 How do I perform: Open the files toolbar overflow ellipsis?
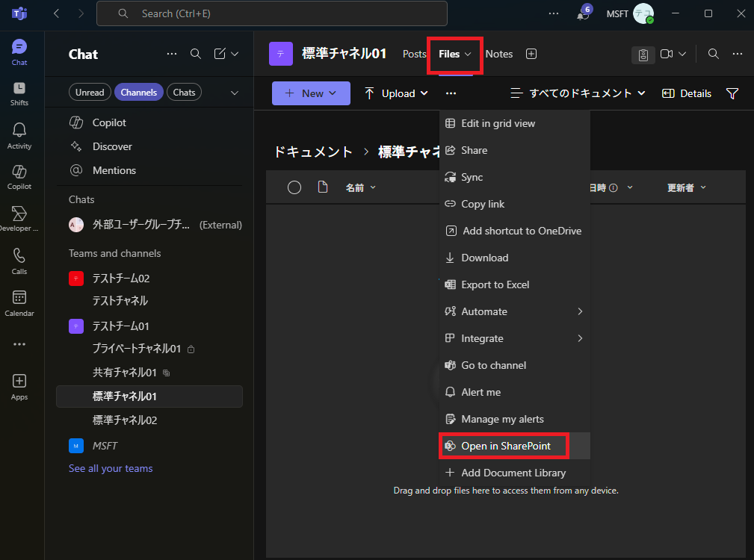coord(451,93)
